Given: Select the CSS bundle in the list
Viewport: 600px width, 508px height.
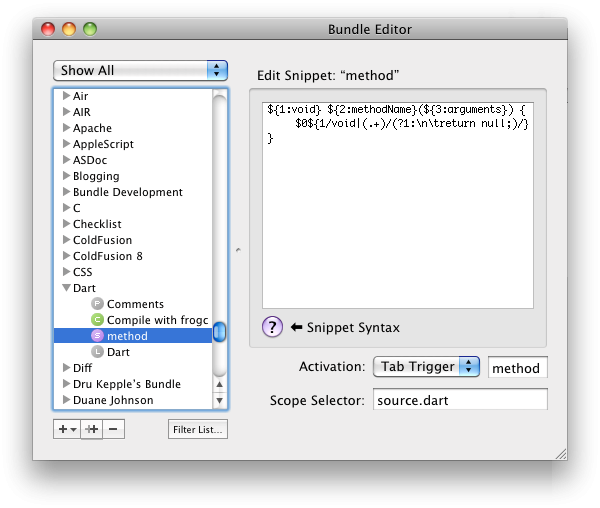Looking at the screenshot, I should click(x=83, y=272).
